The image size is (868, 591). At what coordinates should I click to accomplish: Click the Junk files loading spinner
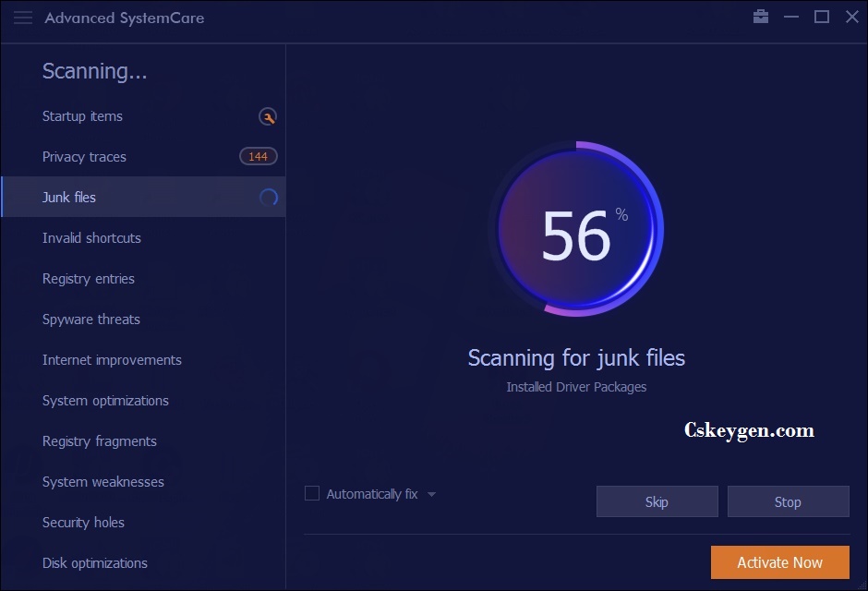269,197
